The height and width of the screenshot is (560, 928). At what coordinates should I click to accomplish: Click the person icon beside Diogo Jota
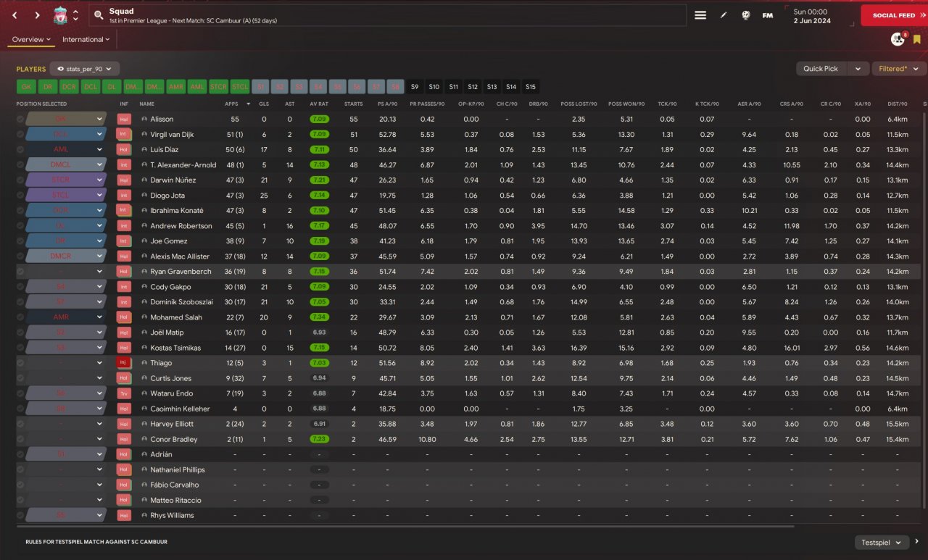tap(144, 195)
